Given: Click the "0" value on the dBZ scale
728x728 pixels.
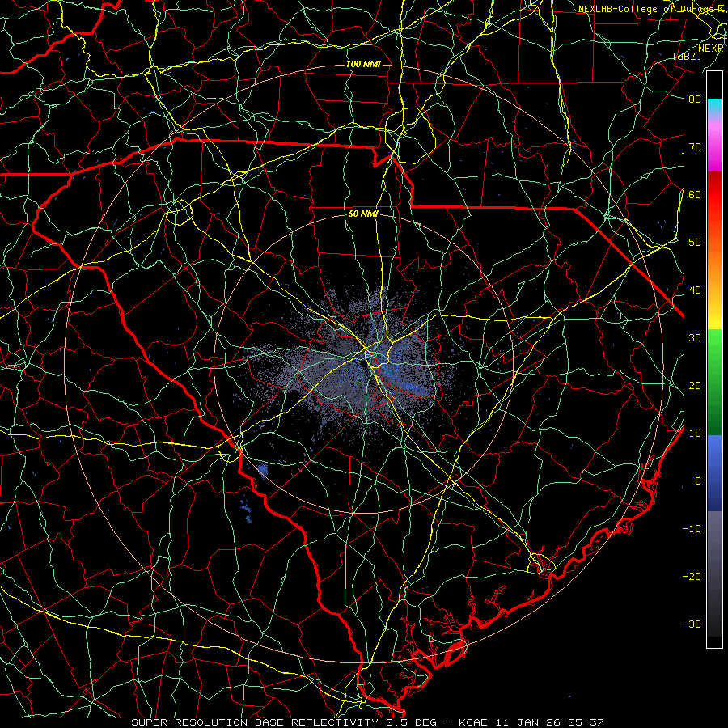Looking at the screenshot, I should point(698,481).
